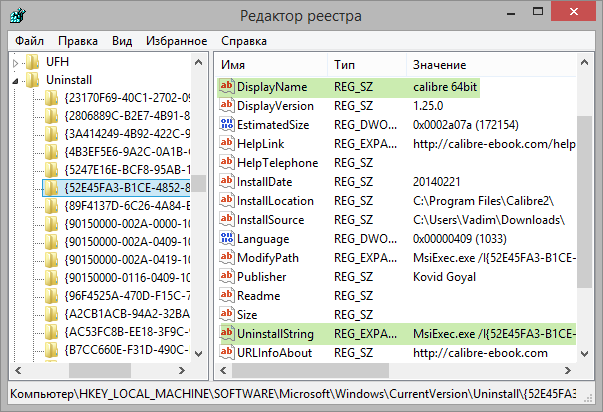Open the Правка menu
Screen dimensions: 603x412
(x=78, y=41)
